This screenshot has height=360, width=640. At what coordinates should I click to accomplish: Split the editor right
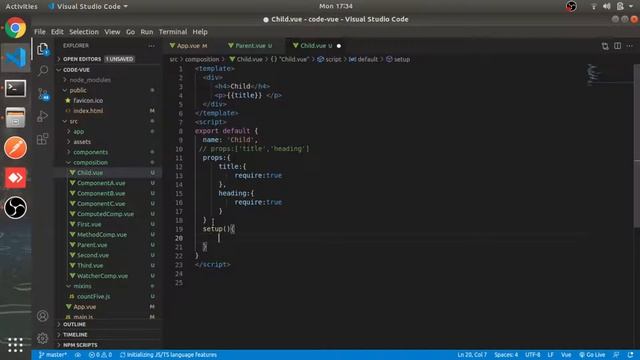(618, 46)
